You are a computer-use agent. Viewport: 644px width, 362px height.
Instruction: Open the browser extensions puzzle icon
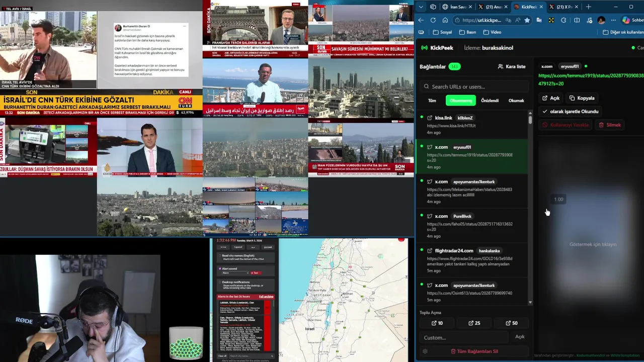point(563,20)
